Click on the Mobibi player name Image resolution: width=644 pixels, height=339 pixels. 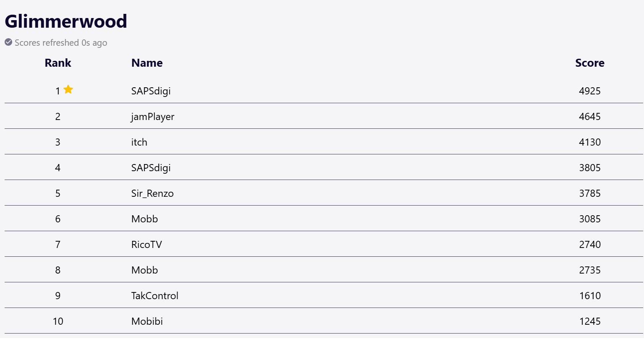click(x=147, y=321)
